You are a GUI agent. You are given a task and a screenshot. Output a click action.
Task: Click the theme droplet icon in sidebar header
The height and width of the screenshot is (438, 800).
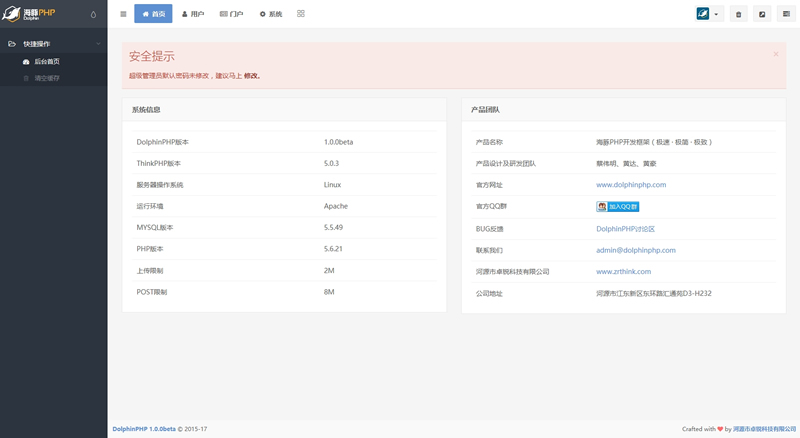[93, 14]
